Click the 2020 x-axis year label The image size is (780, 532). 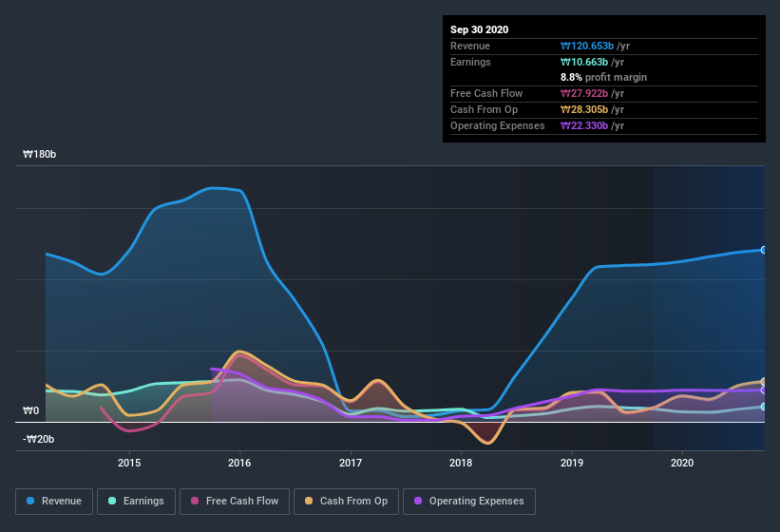point(682,463)
